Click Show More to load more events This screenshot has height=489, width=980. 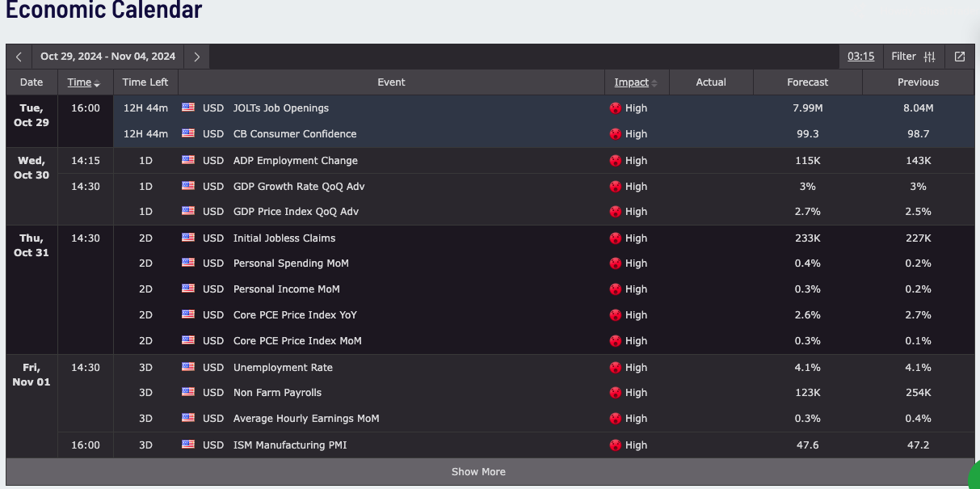[x=478, y=472]
